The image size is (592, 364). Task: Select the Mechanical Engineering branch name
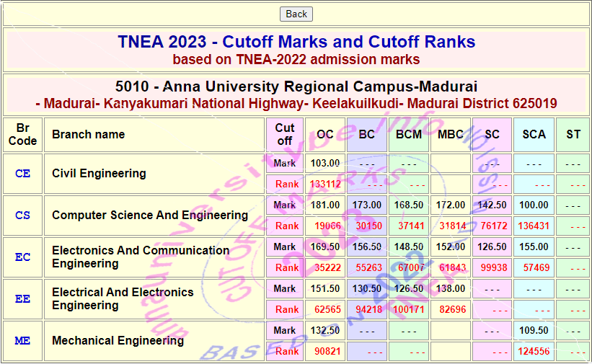118,341
